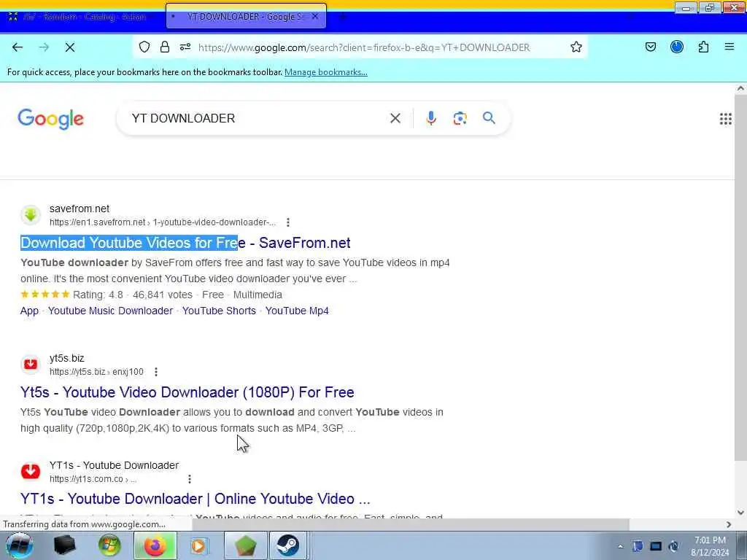The height and width of the screenshot is (560, 747).
Task: Go back with the browser back arrow
Action: point(18,47)
